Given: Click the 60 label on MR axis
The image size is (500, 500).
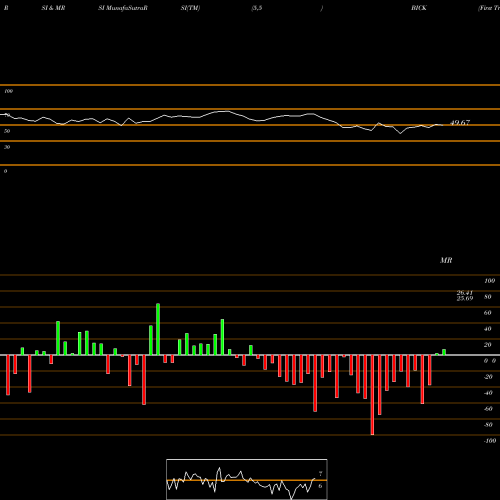Looking at the screenshot, I should (488, 313).
